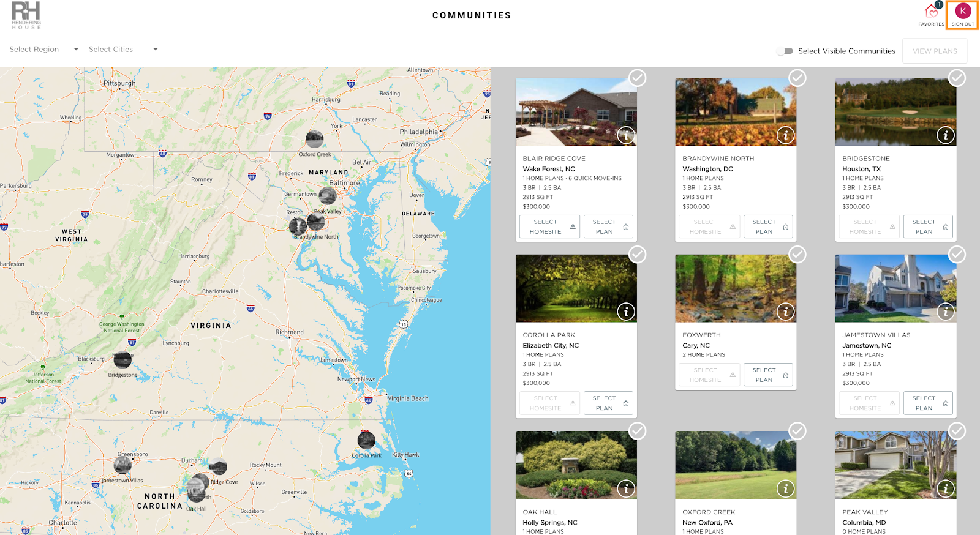The image size is (980, 535).
Task: Open the Select Cities dropdown
Action: pos(124,49)
